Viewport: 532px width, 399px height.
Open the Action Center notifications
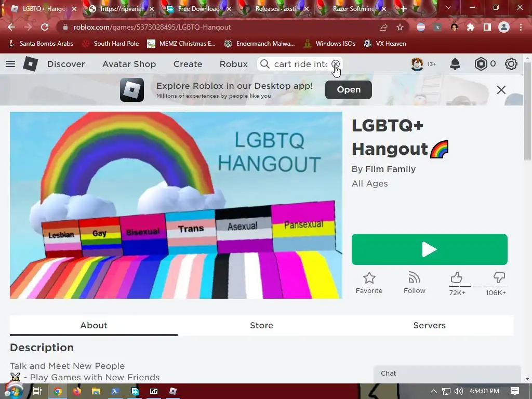coord(515,391)
